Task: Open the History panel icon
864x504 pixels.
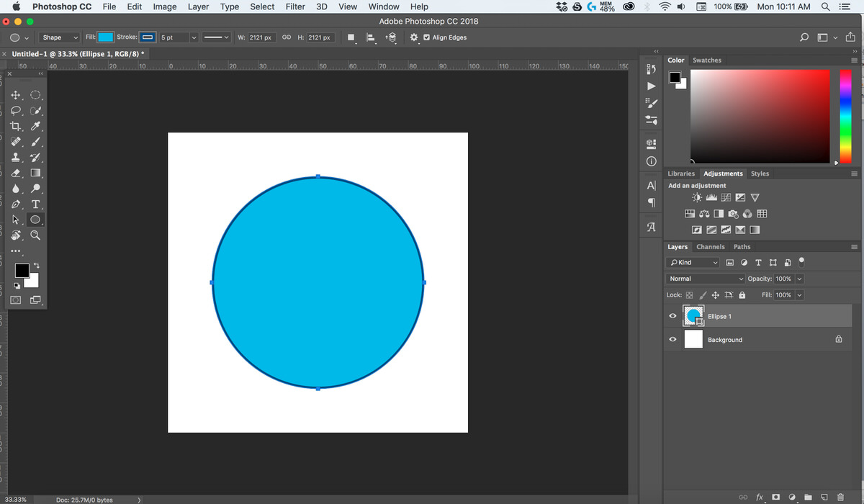Action: [x=652, y=70]
